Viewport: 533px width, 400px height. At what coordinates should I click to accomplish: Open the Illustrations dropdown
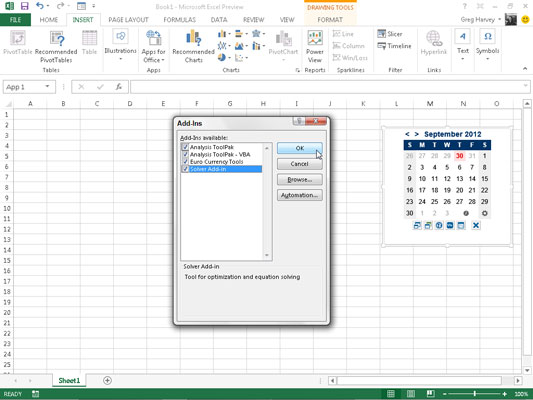click(x=120, y=46)
